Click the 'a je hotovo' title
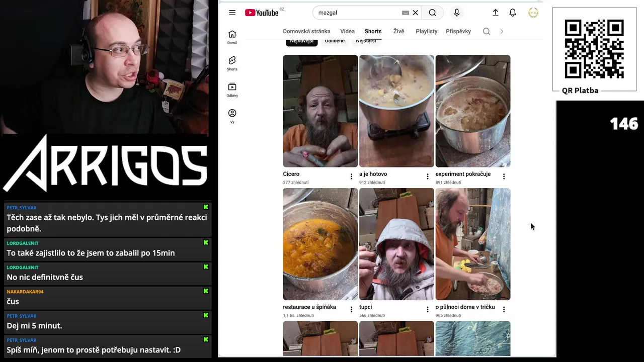644x362 pixels. (x=373, y=174)
